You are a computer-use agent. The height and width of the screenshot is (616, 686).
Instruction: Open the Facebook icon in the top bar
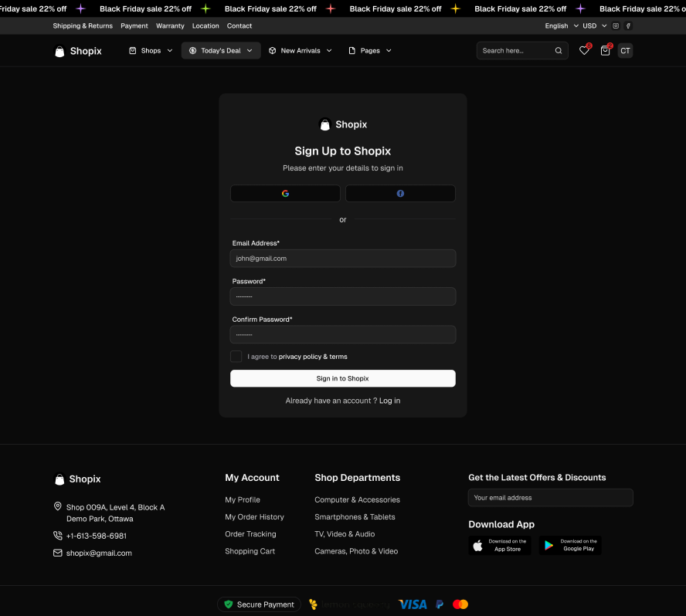628,25
